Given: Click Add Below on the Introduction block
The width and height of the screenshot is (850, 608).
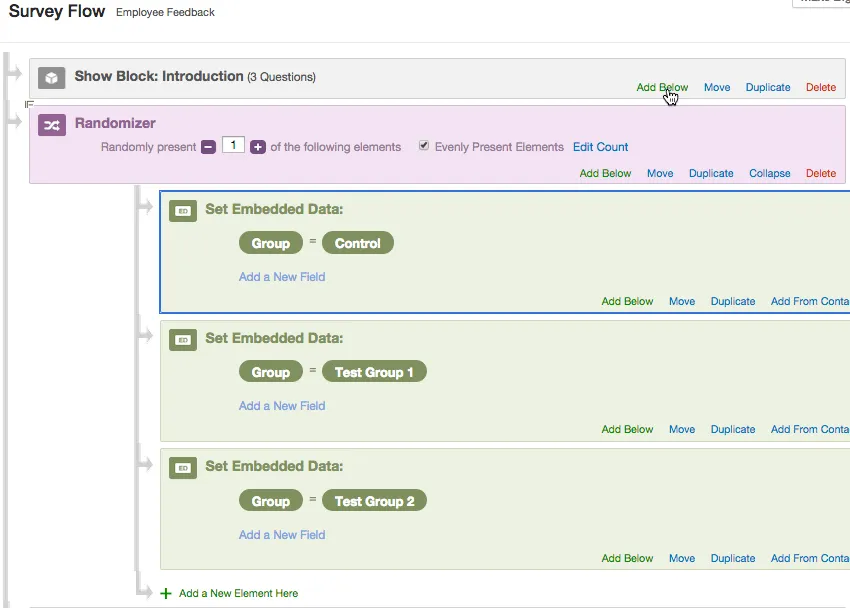Looking at the screenshot, I should coord(662,87).
